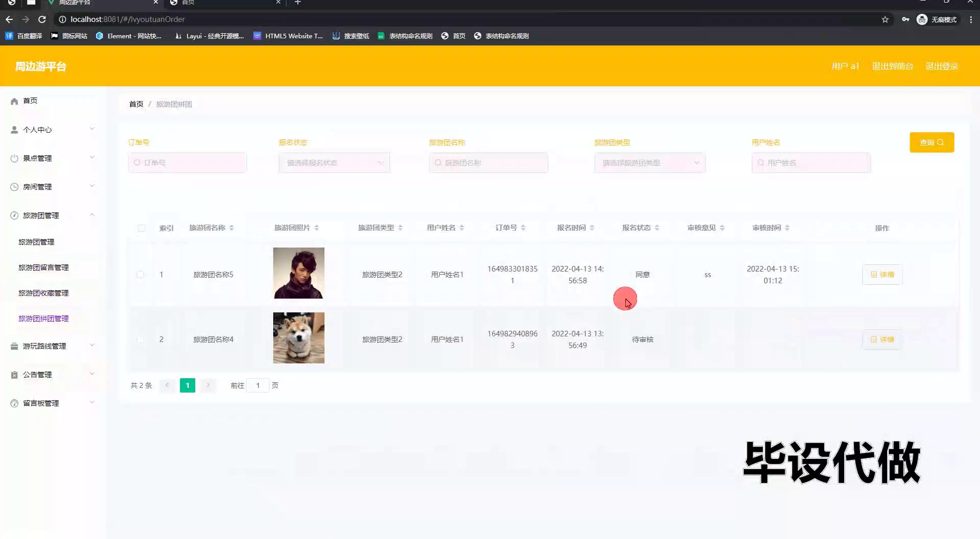Sort table by 订单号 column arrows
Viewport: 980px width, 539px height.
click(523, 228)
